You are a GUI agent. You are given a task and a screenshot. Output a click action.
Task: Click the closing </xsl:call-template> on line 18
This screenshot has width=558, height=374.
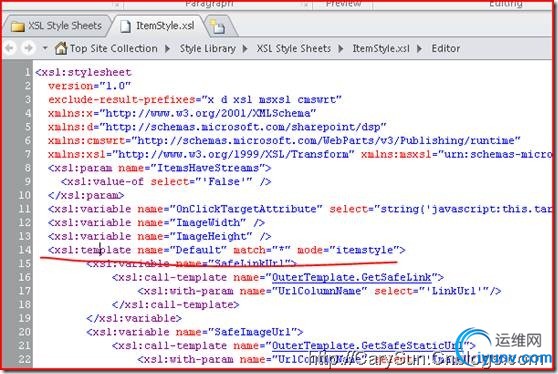click(175, 305)
